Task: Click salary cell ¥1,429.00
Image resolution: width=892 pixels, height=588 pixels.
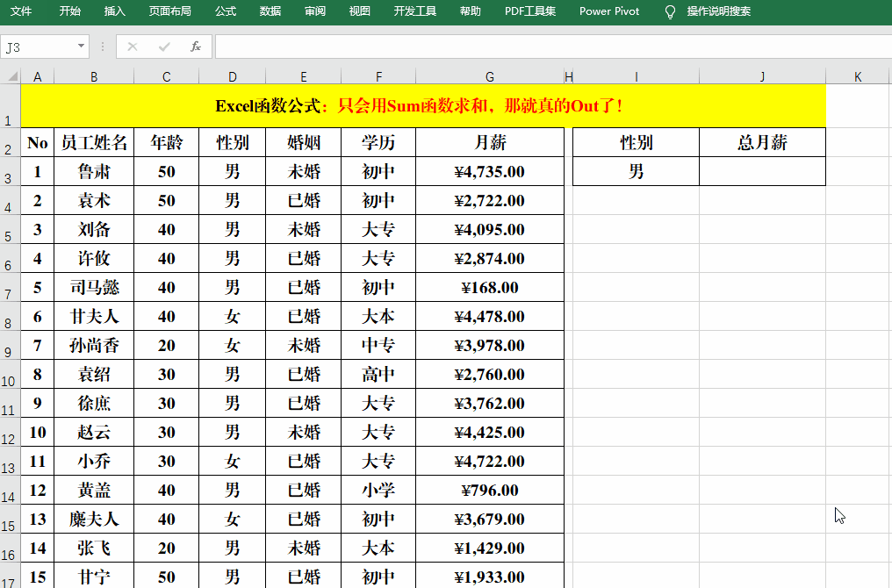Action: click(490, 549)
